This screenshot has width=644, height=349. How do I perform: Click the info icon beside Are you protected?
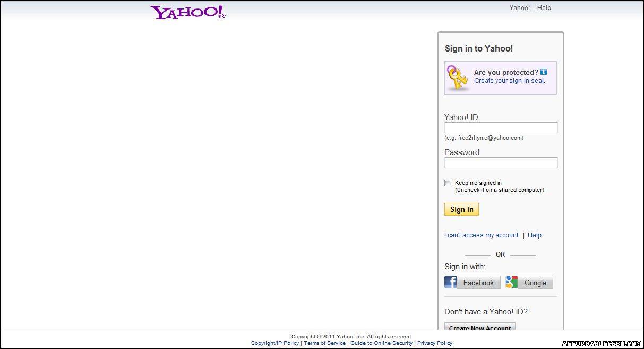(x=544, y=72)
